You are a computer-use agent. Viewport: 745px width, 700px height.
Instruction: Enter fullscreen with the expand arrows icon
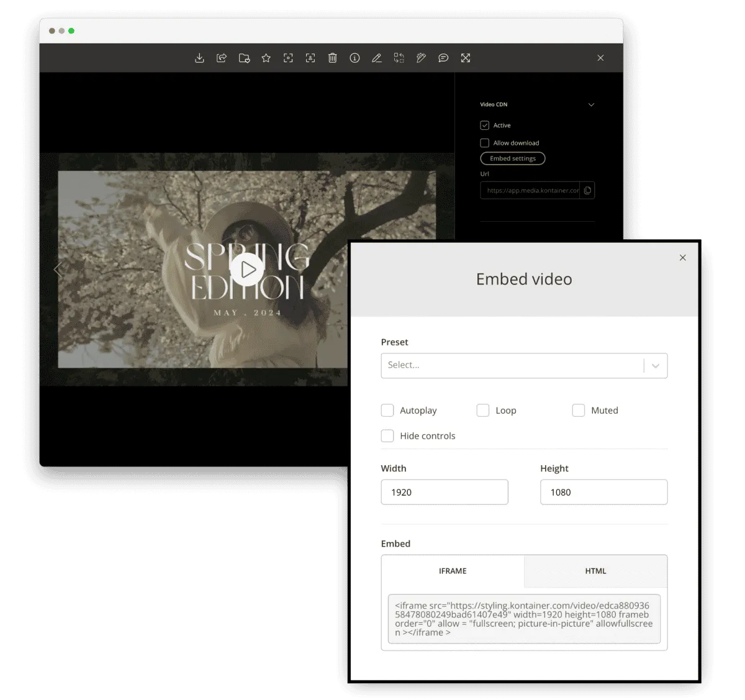click(466, 58)
